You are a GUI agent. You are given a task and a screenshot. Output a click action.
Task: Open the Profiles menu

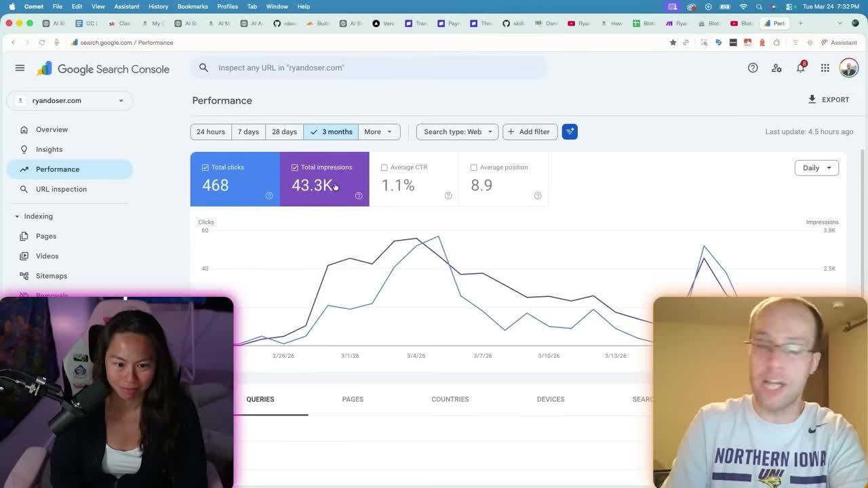click(x=227, y=7)
